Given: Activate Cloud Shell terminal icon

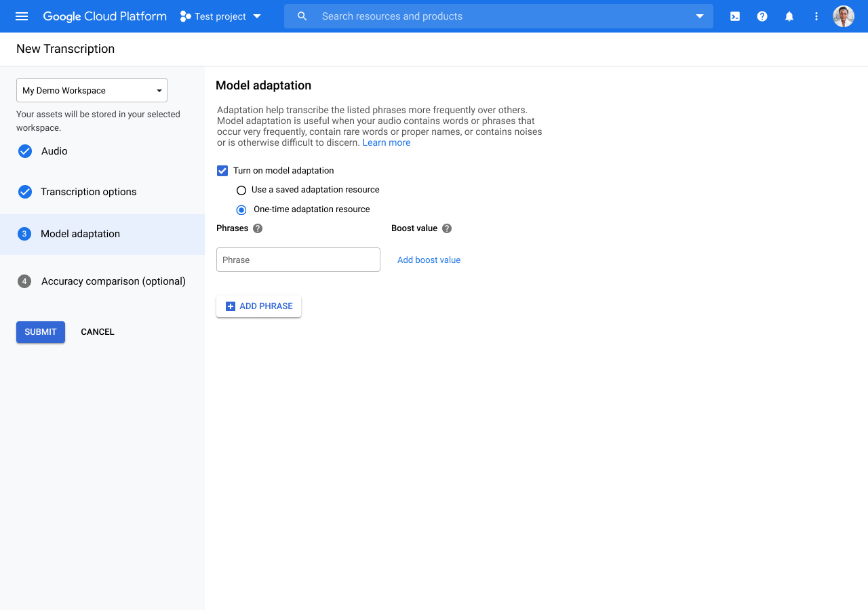Looking at the screenshot, I should (735, 16).
